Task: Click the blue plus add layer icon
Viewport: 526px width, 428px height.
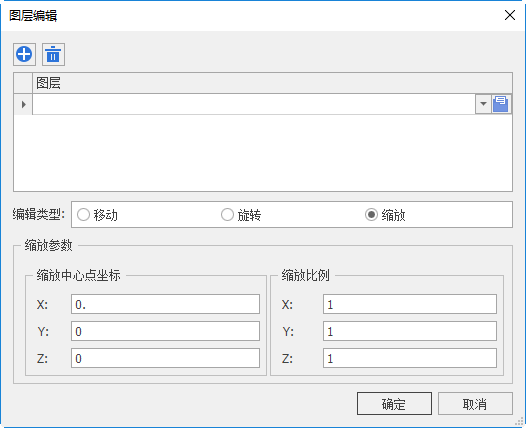Action: click(x=24, y=54)
